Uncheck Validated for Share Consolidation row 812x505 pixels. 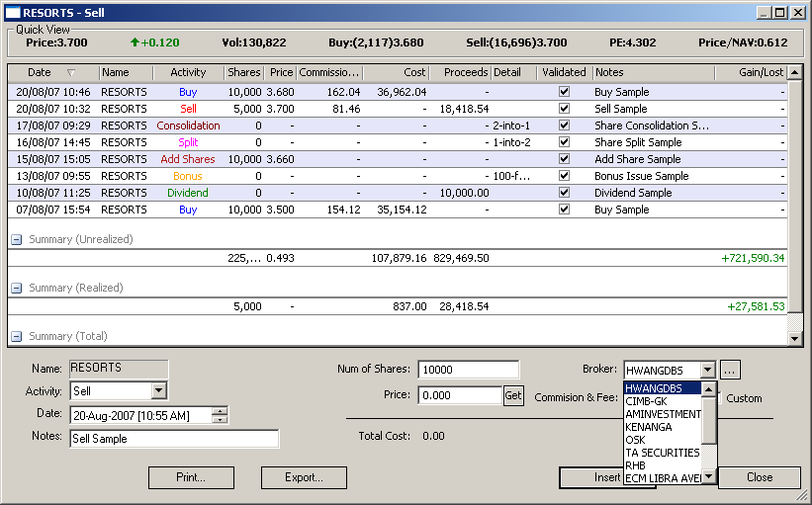(x=564, y=126)
